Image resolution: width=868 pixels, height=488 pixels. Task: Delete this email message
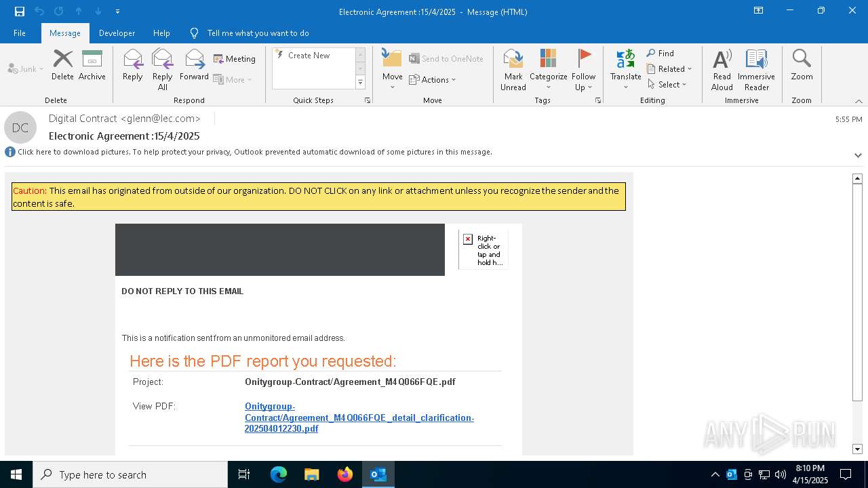tap(62, 65)
